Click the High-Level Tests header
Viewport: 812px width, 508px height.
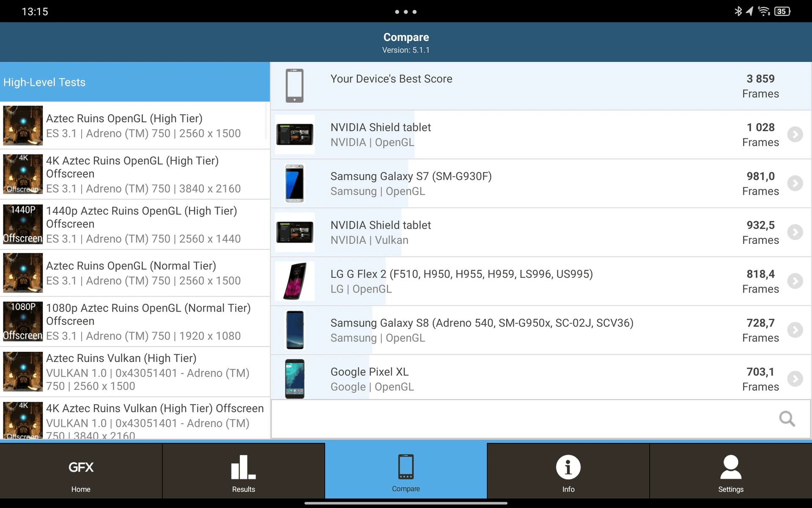point(135,82)
